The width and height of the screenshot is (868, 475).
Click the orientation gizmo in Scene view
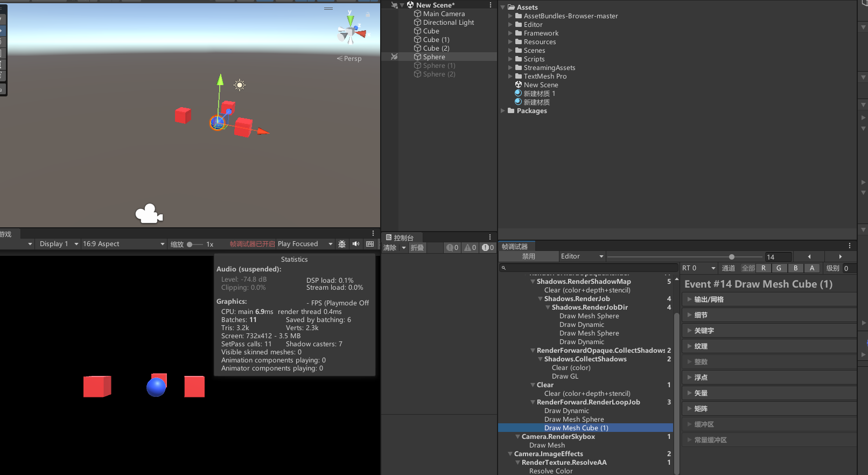[x=351, y=32]
